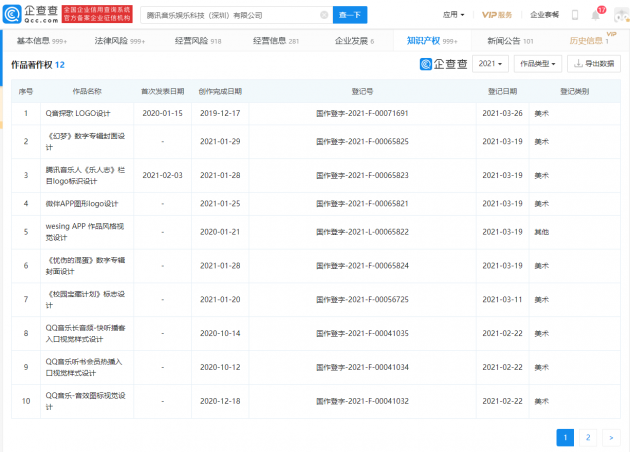
Task: Click registration date 2021-03-11
Action: pos(502,299)
